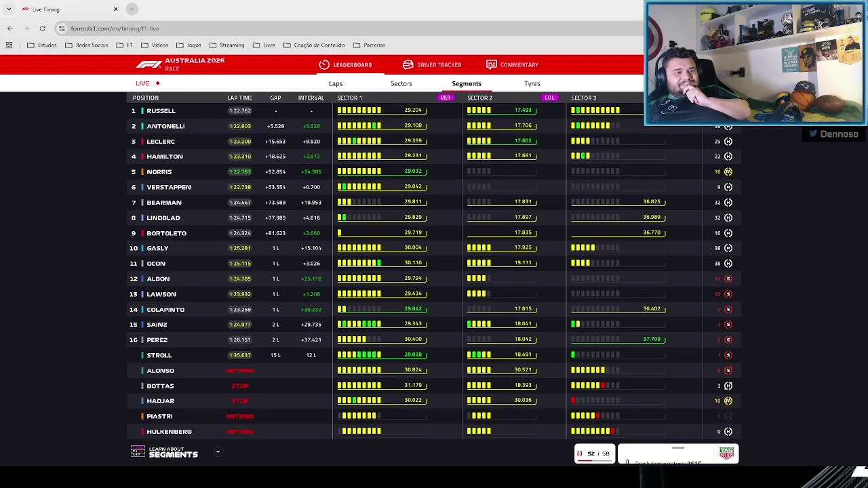Click Colapinto's soft tyre icon
The width and height of the screenshot is (868, 488).
coord(728,310)
